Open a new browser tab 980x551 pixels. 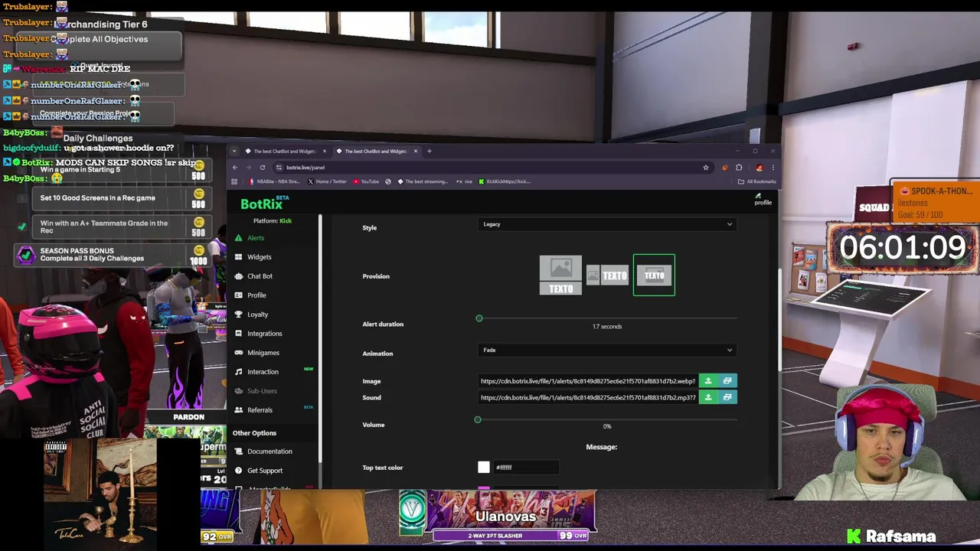pos(429,151)
